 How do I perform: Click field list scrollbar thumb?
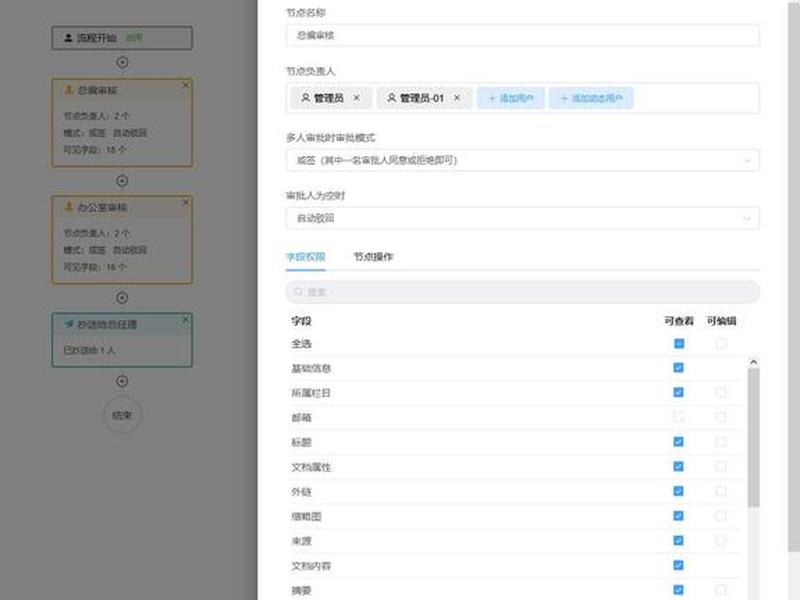(x=753, y=438)
